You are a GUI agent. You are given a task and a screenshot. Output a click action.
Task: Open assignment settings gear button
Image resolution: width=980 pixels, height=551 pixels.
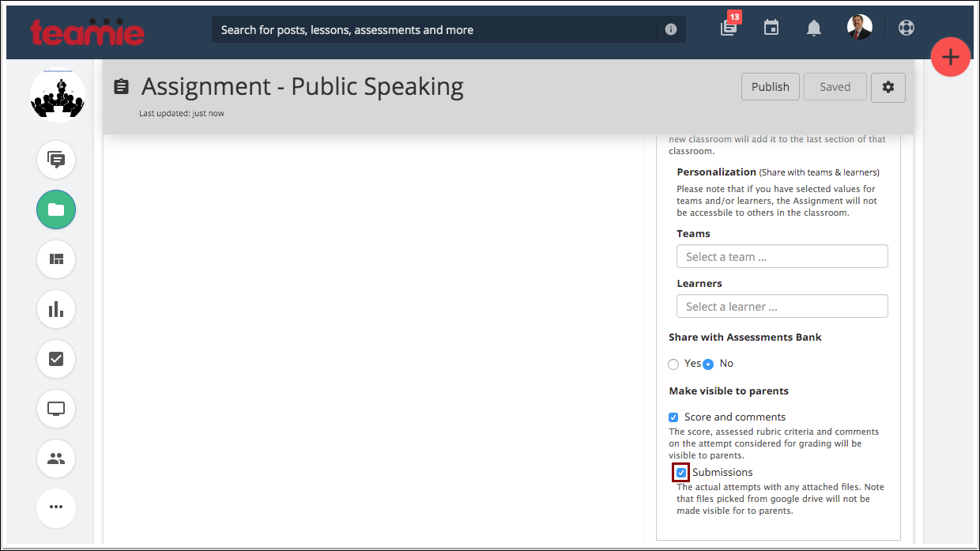click(x=888, y=87)
